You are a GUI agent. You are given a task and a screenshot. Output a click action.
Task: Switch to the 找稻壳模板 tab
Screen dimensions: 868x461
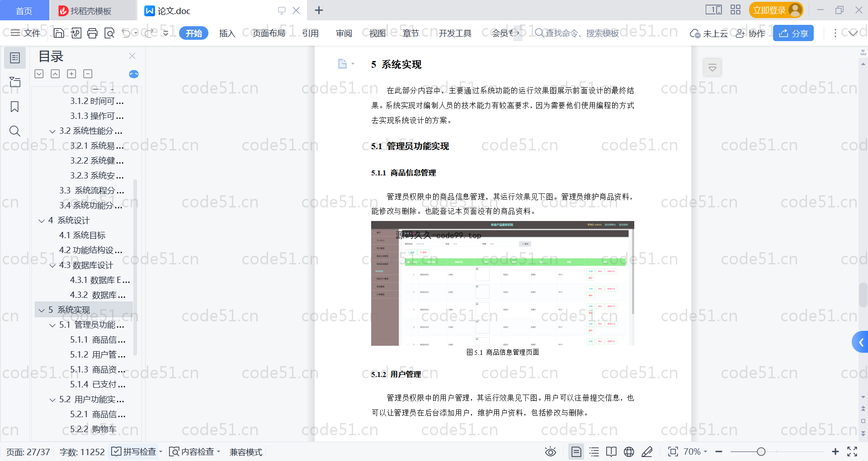[92, 10]
